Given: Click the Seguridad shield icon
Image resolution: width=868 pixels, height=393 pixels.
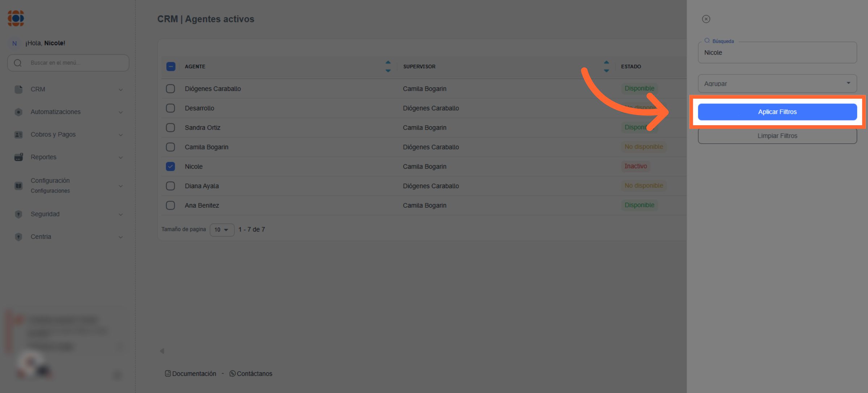Looking at the screenshot, I should coord(18,214).
